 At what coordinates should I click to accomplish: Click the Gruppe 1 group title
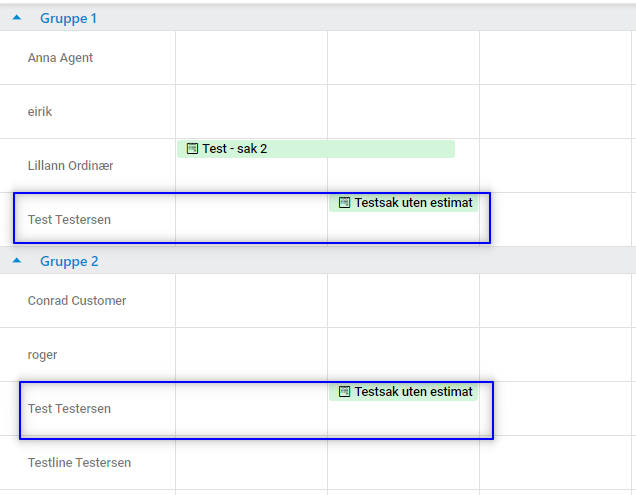pos(68,18)
